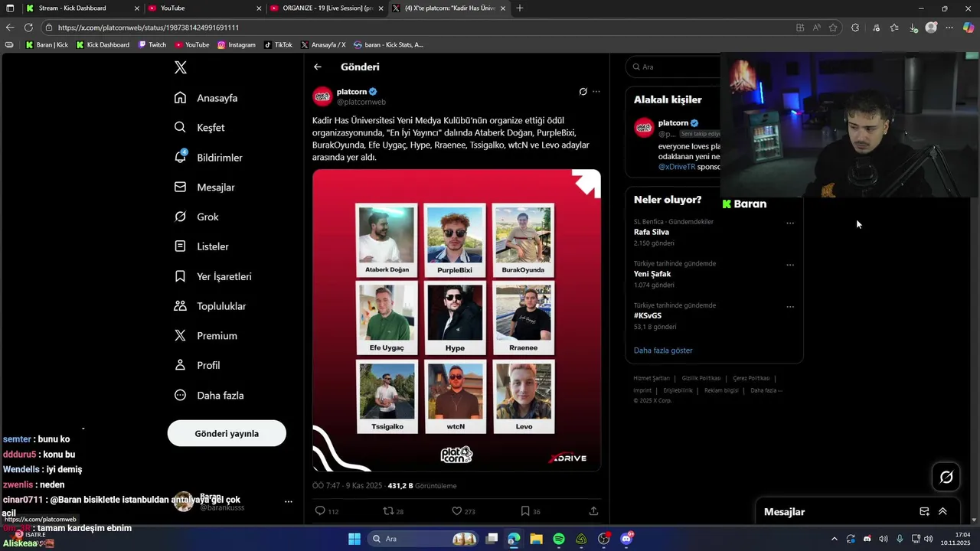The height and width of the screenshot is (551, 980).
Task: Open Baran | Kick bookmark
Action: pos(47,45)
